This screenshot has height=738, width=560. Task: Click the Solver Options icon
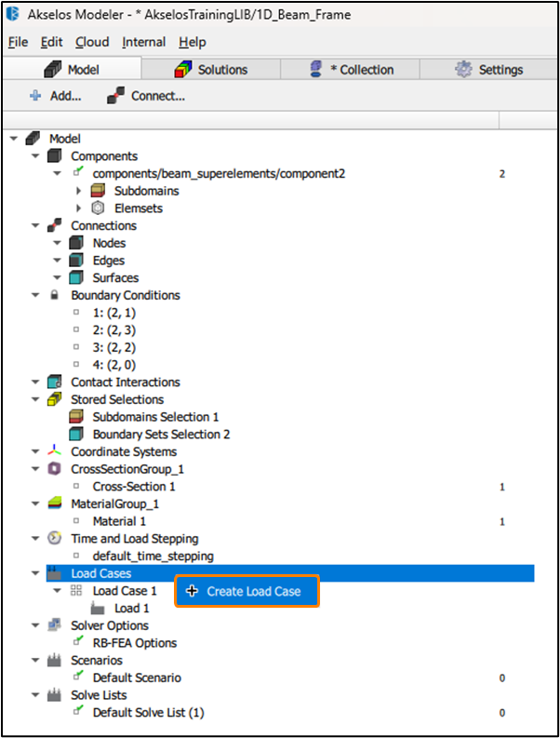point(55,625)
